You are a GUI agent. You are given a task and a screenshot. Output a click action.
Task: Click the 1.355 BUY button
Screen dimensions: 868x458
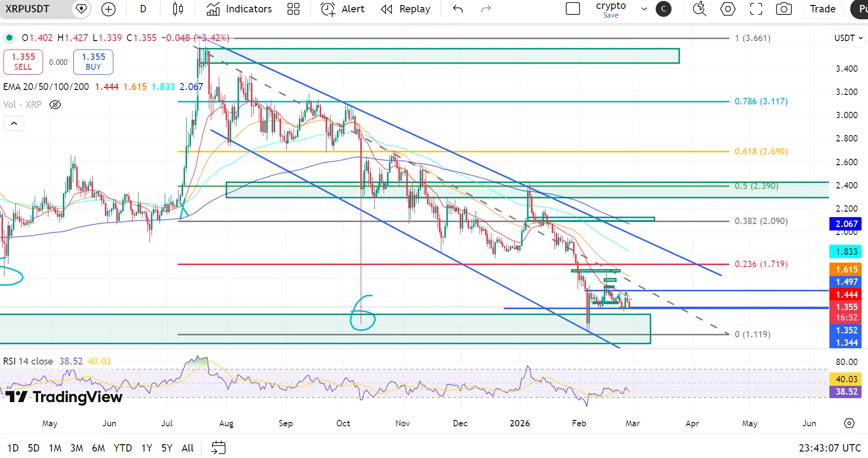(x=94, y=62)
